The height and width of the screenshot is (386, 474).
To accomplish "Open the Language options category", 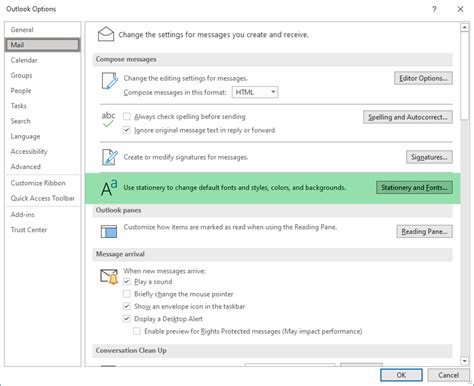I will [x=43, y=136].
